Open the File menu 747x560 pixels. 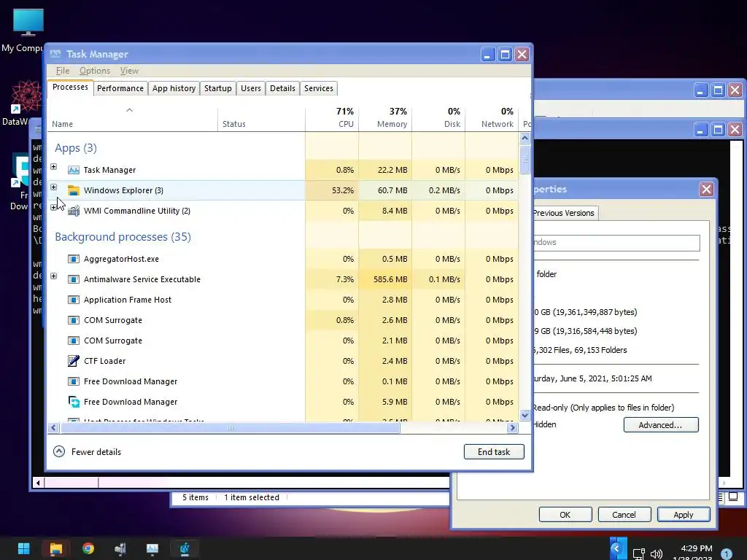tap(63, 71)
